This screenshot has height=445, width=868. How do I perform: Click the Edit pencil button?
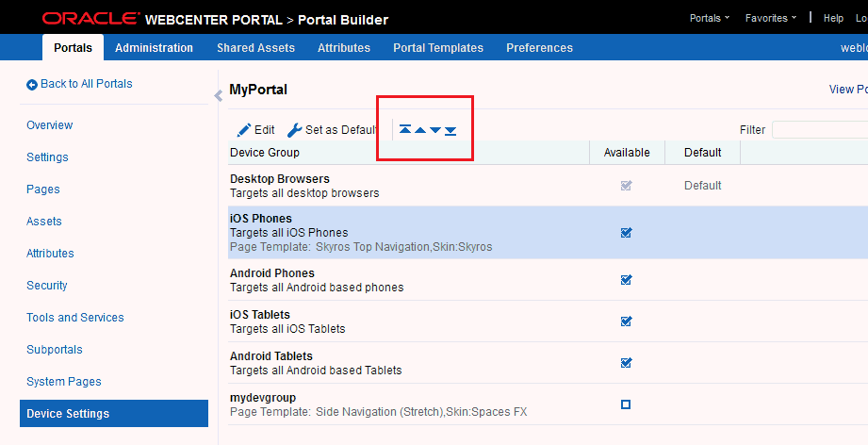coord(255,130)
